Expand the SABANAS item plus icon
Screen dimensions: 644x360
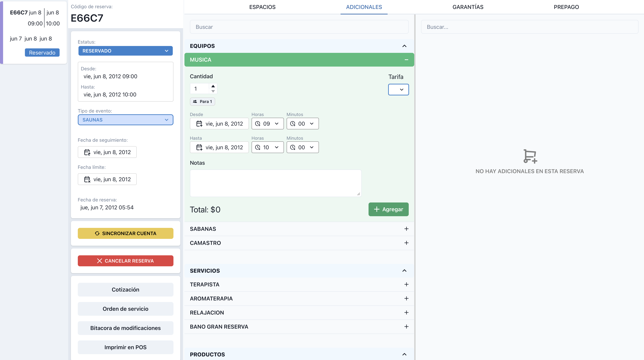406,229
